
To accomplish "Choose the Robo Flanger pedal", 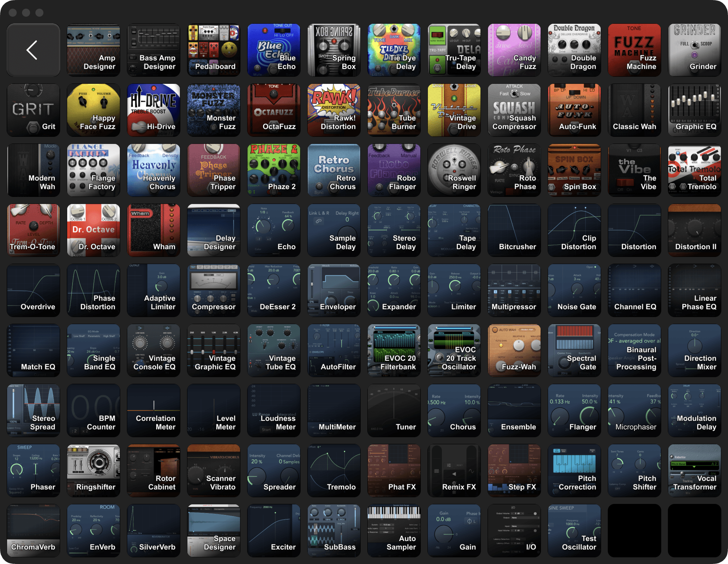I will [394, 170].
